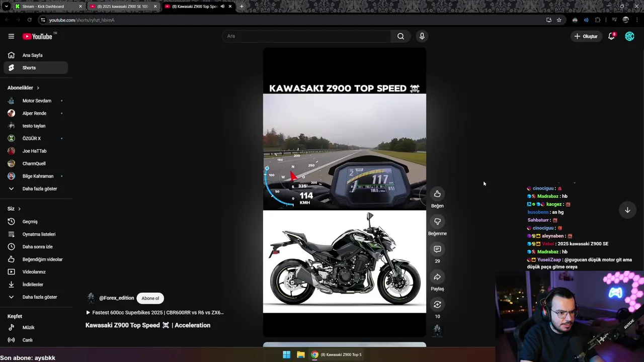Open Motor Sevdam channel
Image resolution: width=644 pixels, height=362 pixels.
(36, 101)
